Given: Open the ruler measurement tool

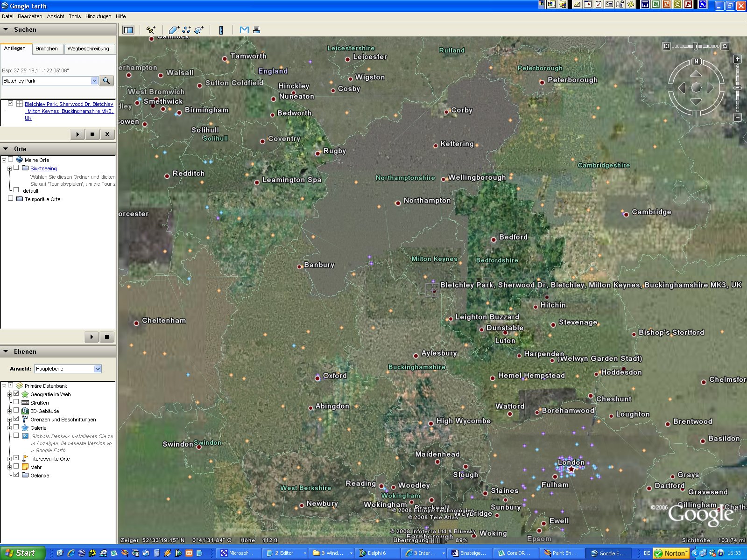Looking at the screenshot, I should (x=221, y=30).
